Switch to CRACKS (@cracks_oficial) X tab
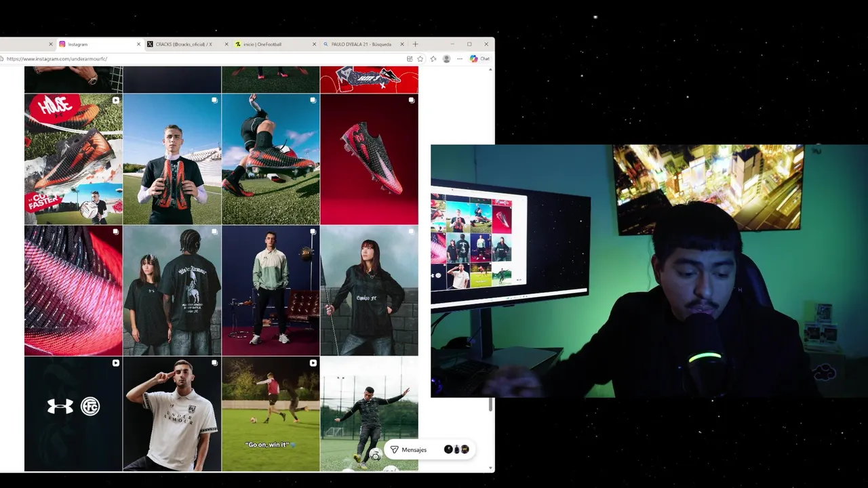868x488 pixels. [187, 44]
